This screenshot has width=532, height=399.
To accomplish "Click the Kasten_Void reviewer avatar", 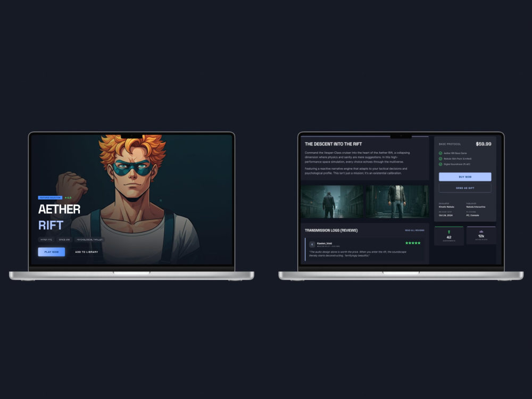I will pos(312,245).
